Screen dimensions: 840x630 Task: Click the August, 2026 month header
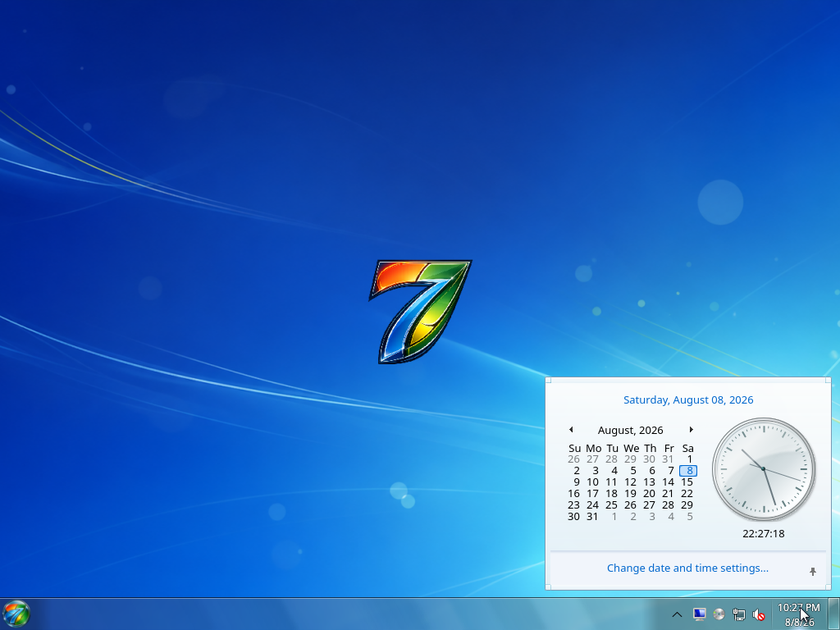pos(631,430)
